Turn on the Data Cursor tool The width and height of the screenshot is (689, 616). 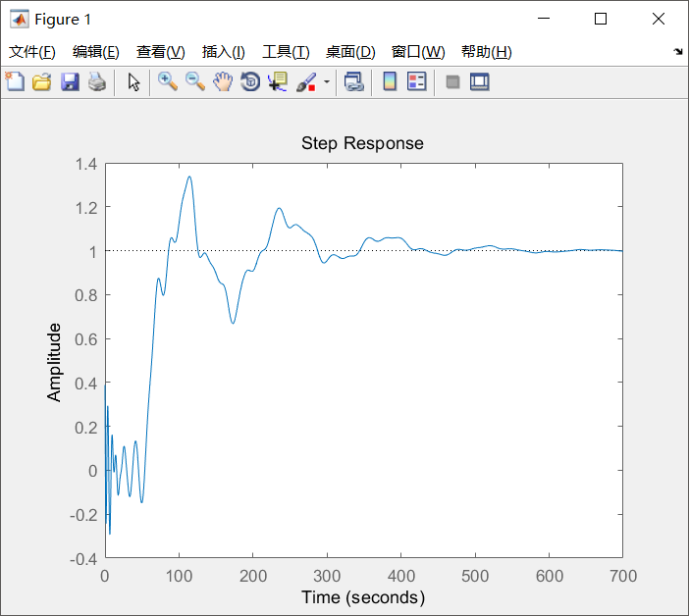278,81
